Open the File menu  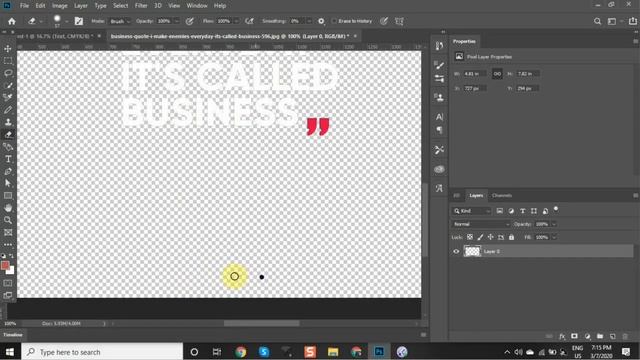tap(24, 6)
